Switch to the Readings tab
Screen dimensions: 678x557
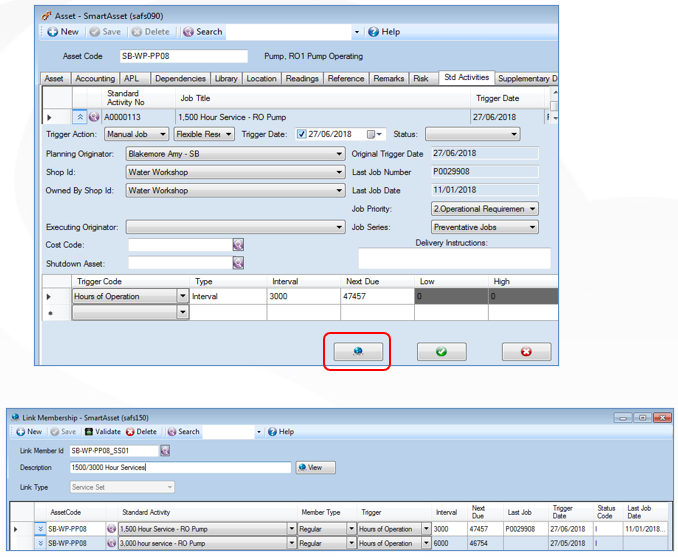point(302,79)
